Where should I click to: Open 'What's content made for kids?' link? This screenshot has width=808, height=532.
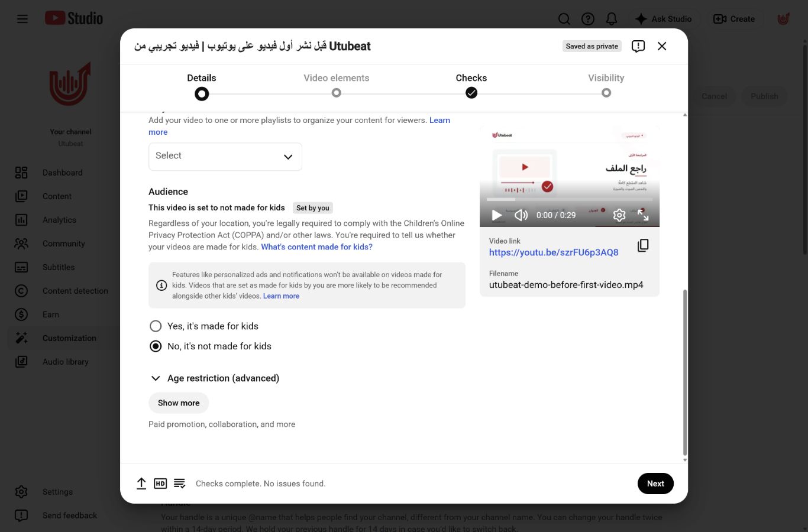pyautogui.click(x=317, y=247)
